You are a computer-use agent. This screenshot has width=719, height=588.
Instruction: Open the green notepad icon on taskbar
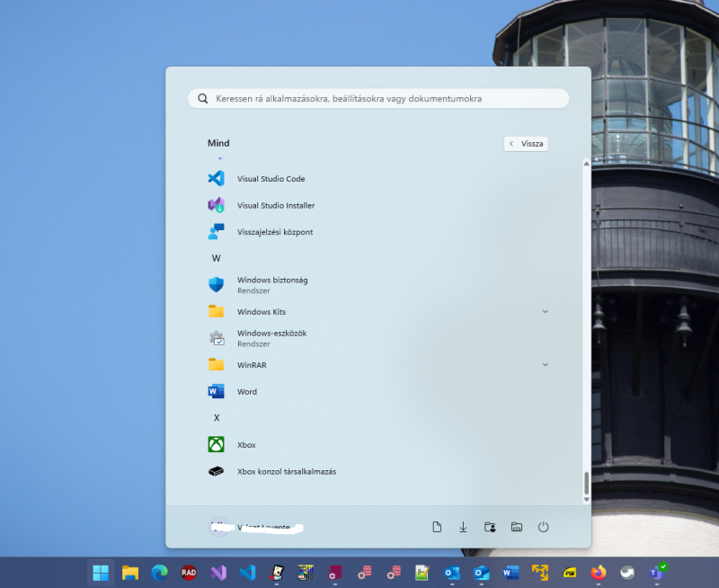click(x=422, y=573)
